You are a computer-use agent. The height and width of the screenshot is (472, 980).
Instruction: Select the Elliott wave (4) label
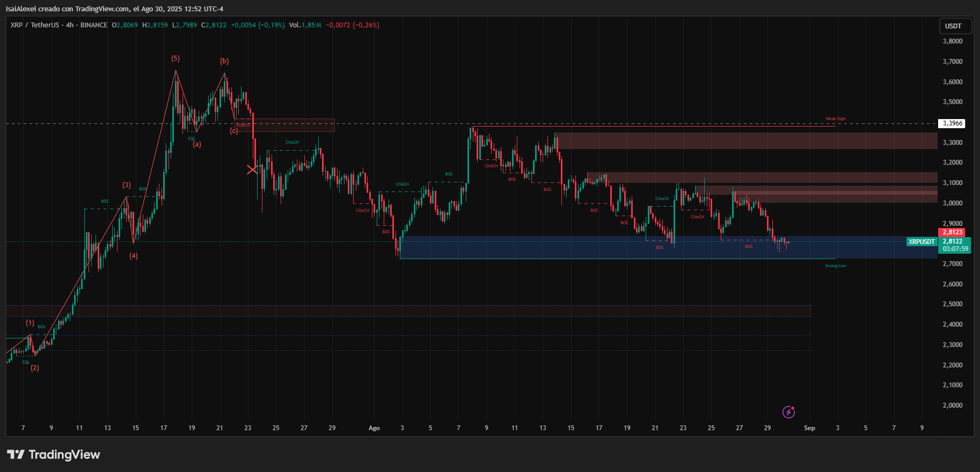click(x=133, y=256)
